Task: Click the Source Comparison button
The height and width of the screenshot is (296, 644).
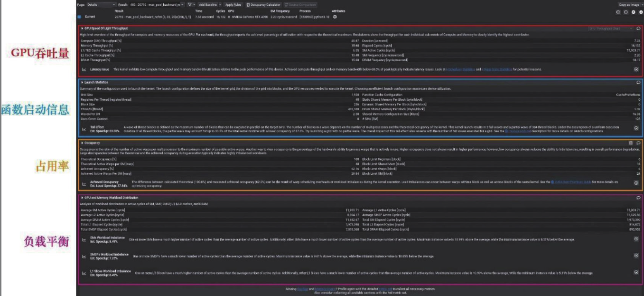Action: coord(300,4)
